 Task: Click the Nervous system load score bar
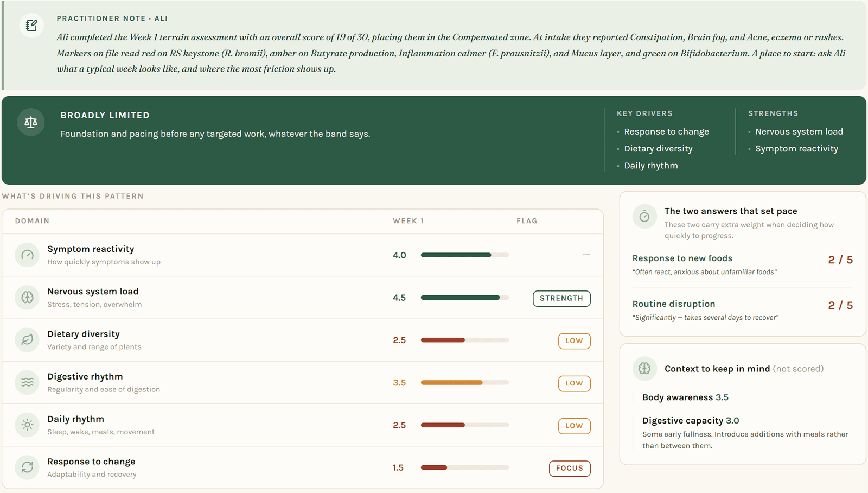coord(465,298)
